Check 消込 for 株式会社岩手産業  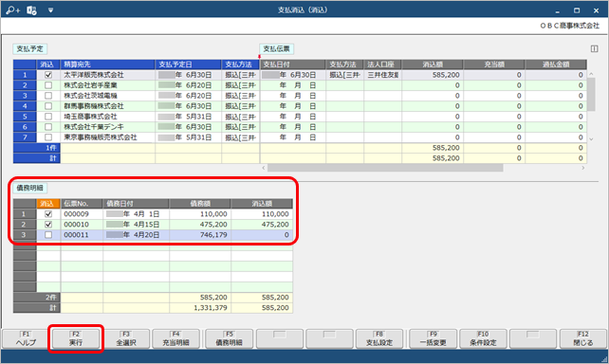coord(48,85)
